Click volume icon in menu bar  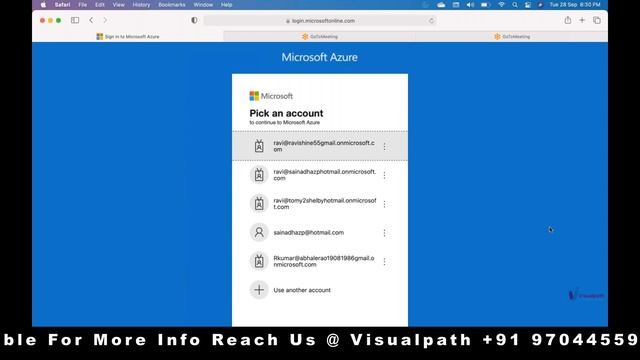[x=470, y=5]
